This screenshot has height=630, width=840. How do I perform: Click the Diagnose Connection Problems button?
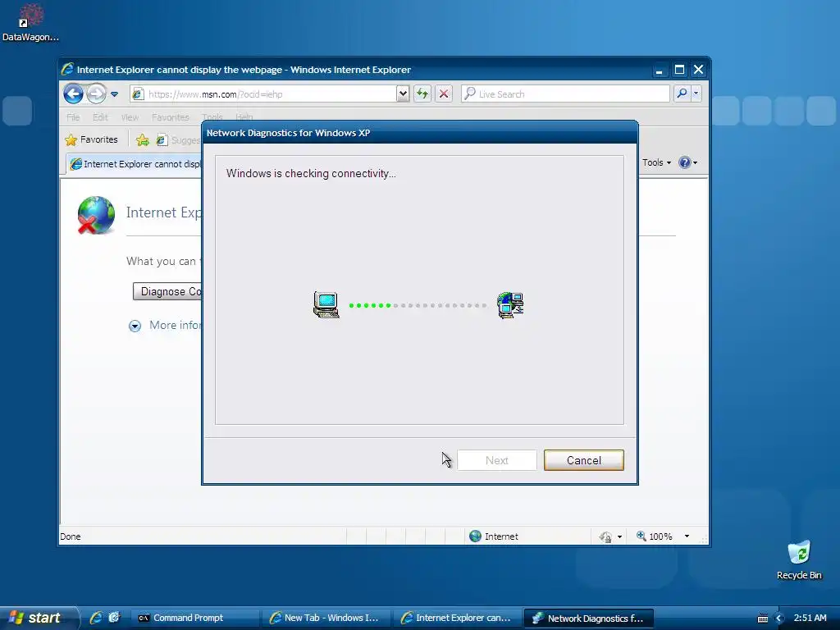pos(167,291)
